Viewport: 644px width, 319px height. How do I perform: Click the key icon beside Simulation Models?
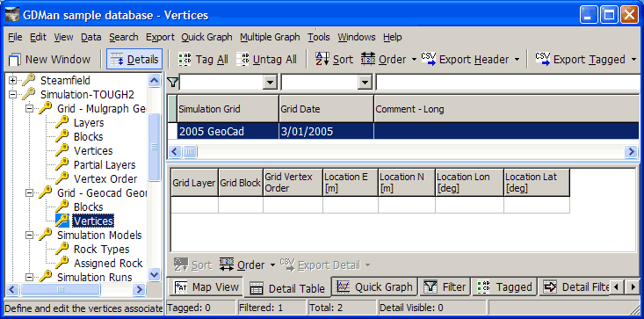point(45,235)
